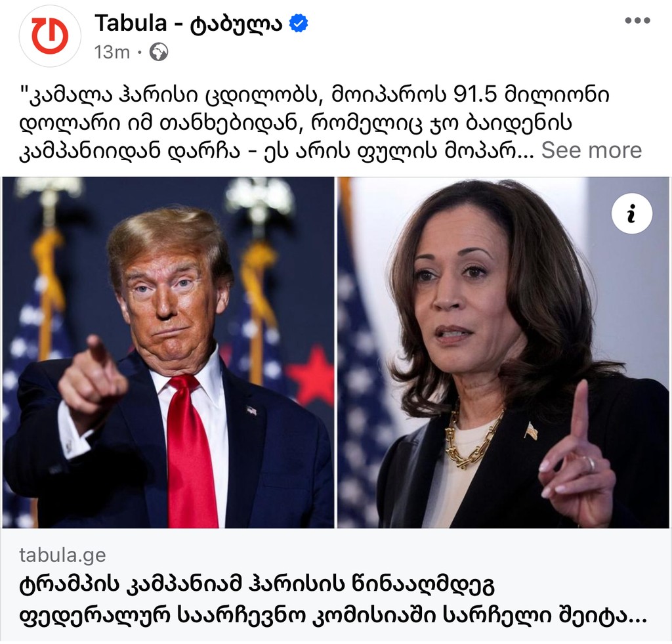
Task: Click caption line beginning 'კამპანიიდან დარჩა'
Action: point(276,150)
